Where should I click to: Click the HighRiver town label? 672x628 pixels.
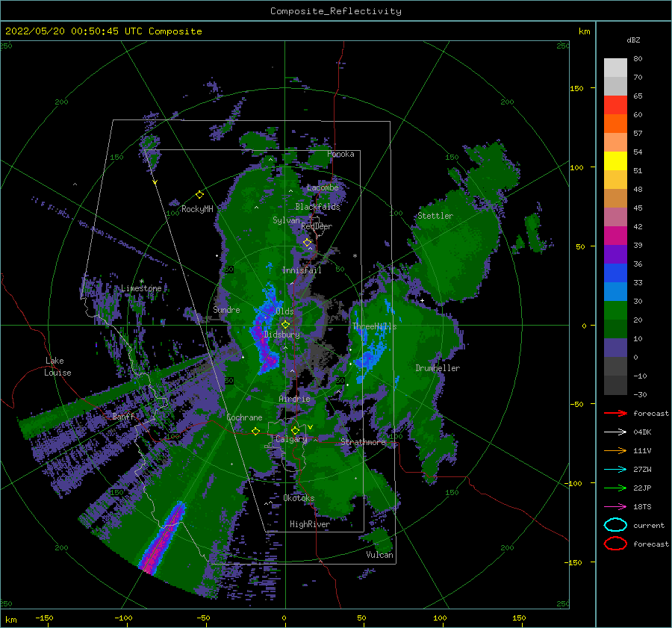[x=310, y=524]
